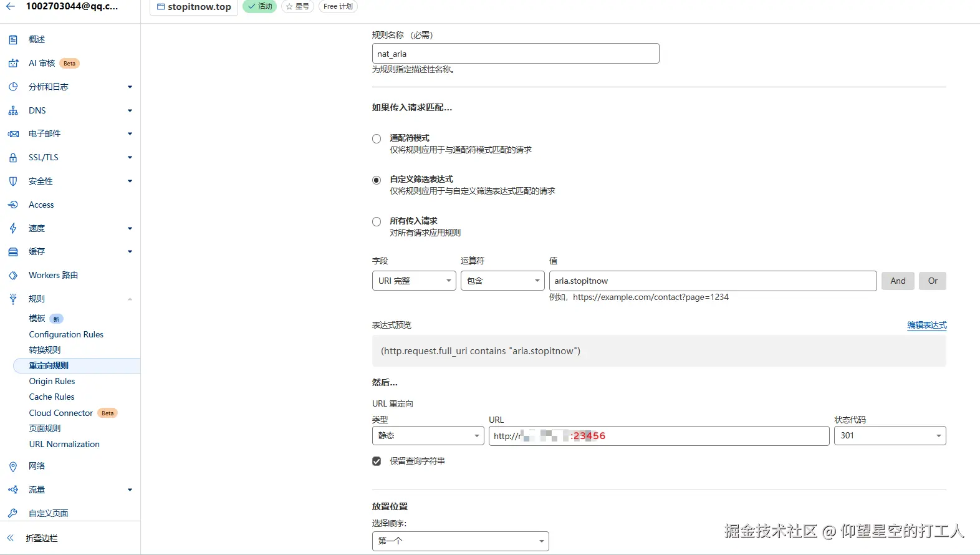Open 模板 under rules menu

[37, 318]
